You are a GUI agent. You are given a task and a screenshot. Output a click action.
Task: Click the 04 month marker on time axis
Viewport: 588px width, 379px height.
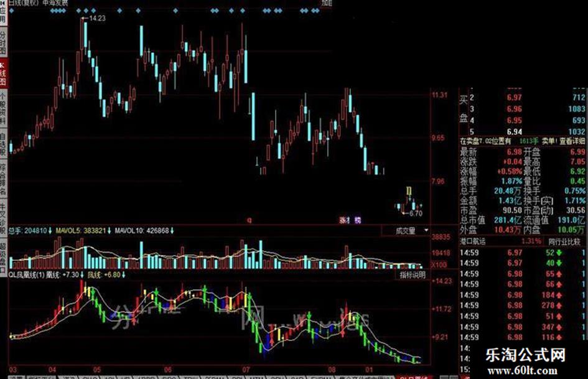pyautogui.click(x=52, y=370)
